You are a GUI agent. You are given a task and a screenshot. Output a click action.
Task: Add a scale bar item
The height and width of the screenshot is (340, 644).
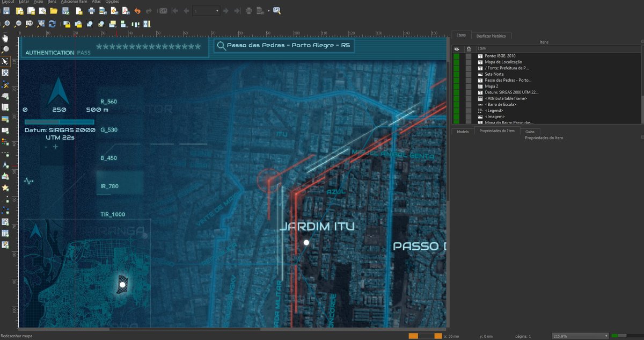click(5, 154)
